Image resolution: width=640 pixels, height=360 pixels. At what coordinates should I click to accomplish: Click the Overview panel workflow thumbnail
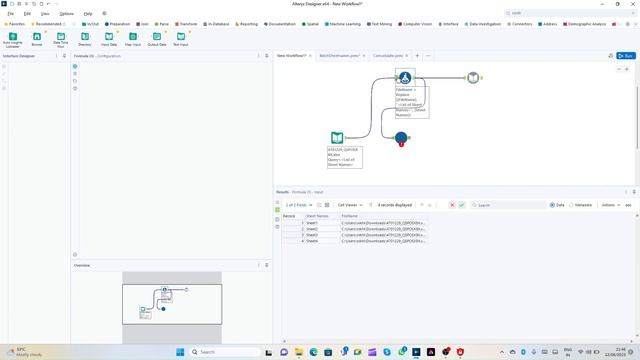pyautogui.click(x=172, y=304)
